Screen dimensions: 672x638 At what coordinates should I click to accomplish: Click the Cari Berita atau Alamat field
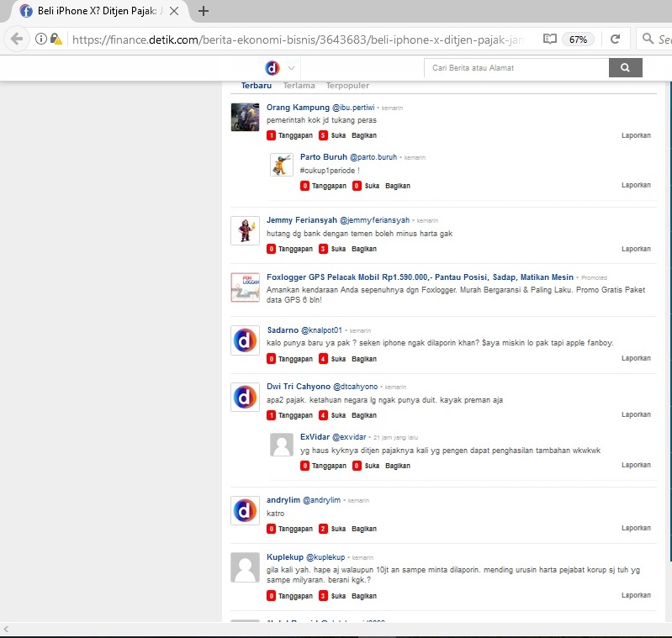[516, 68]
